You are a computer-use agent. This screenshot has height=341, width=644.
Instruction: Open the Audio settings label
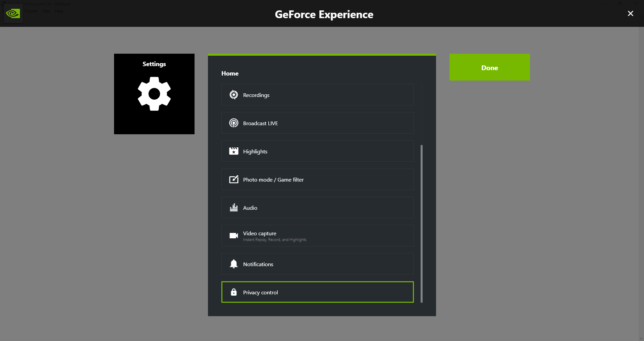(250, 208)
